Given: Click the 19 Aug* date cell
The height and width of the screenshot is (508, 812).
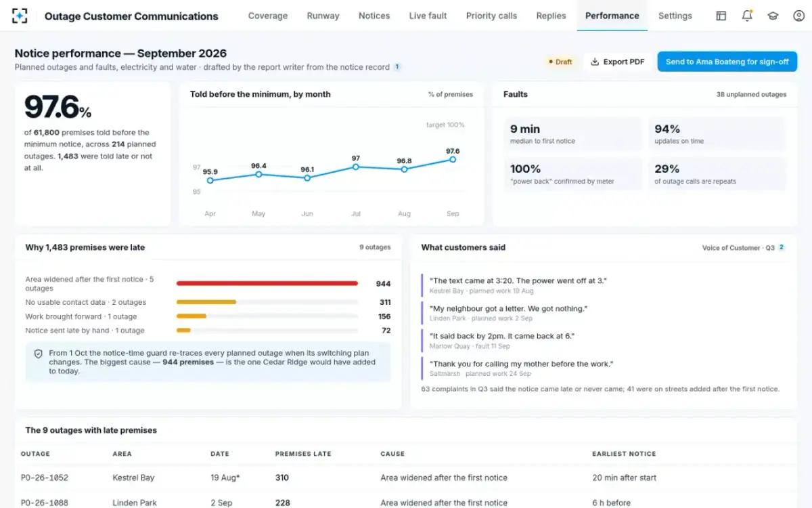Looking at the screenshot, I should coord(225,478).
